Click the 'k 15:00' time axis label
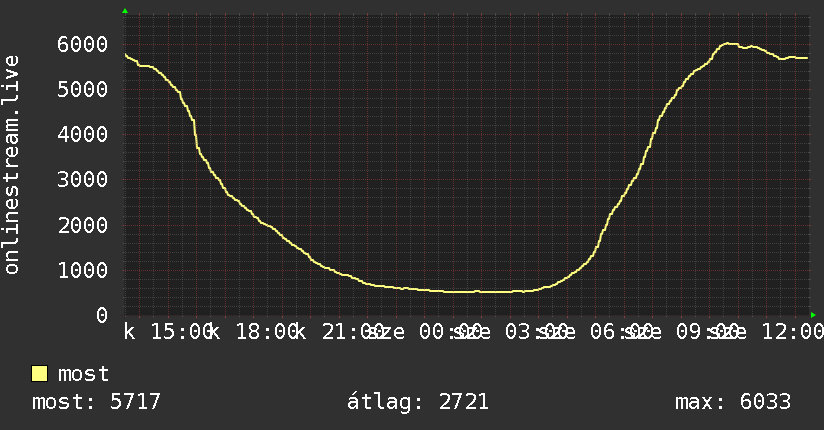The height and width of the screenshot is (430, 824). coord(169,332)
